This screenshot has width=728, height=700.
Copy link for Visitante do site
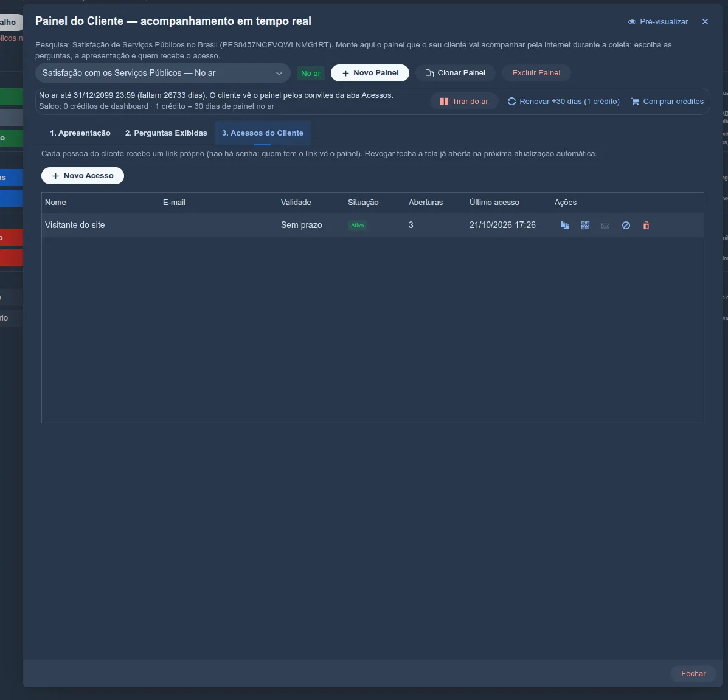coord(564,225)
